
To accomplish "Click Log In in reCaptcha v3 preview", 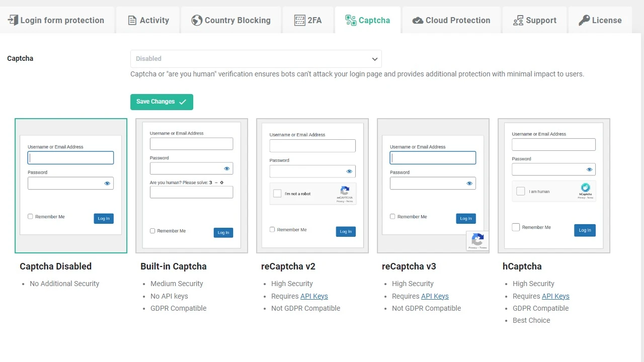I will (x=466, y=219).
